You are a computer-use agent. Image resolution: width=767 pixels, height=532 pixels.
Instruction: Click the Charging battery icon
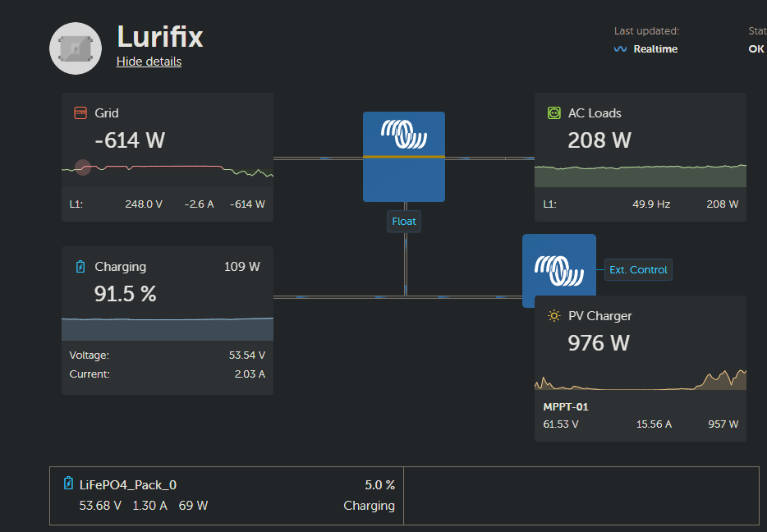coord(80,266)
